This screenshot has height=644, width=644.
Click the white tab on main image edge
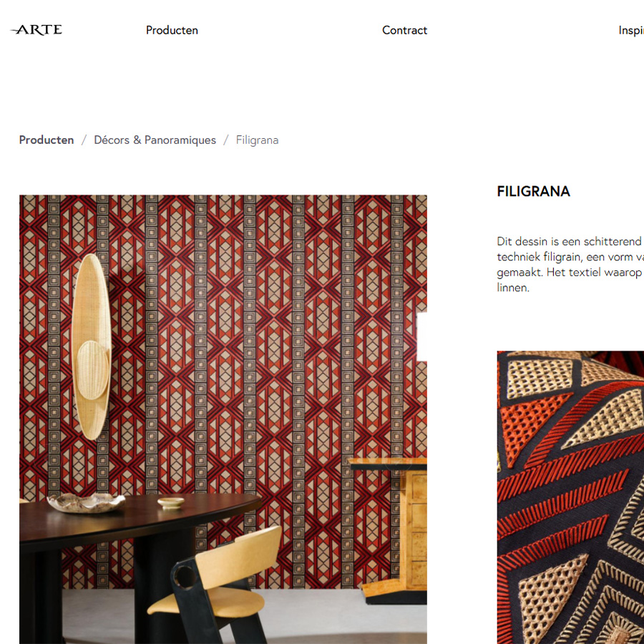coord(421,337)
